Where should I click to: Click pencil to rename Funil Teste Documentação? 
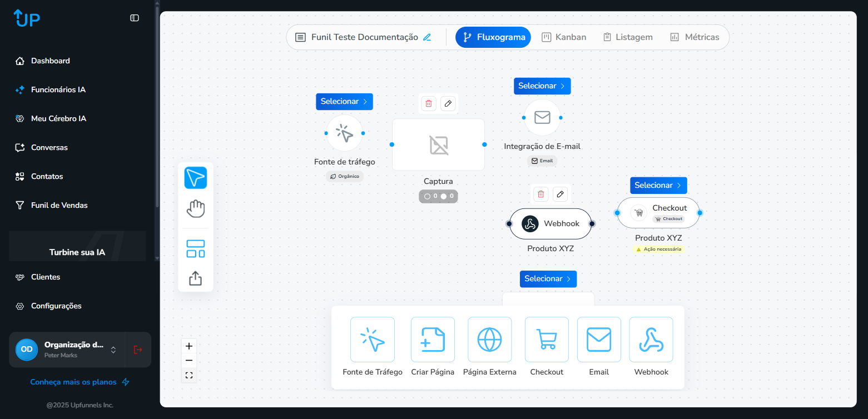[427, 37]
